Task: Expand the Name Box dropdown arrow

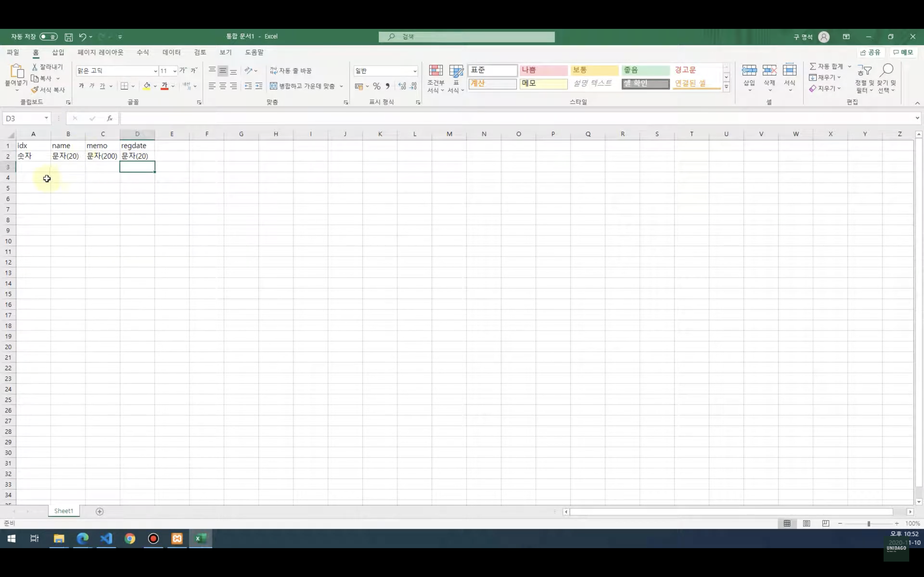Action: pyautogui.click(x=46, y=118)
